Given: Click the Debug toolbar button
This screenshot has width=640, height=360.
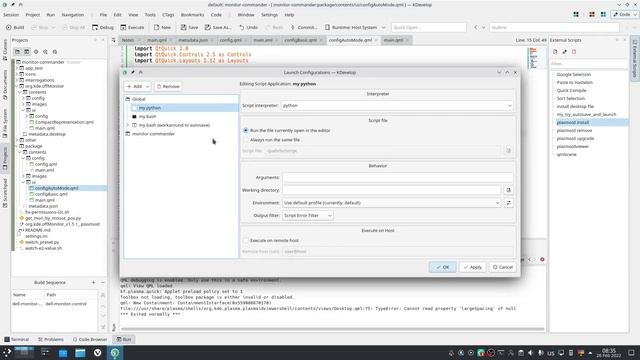Looking at the screenshot, I should click(x=103, y=27).
